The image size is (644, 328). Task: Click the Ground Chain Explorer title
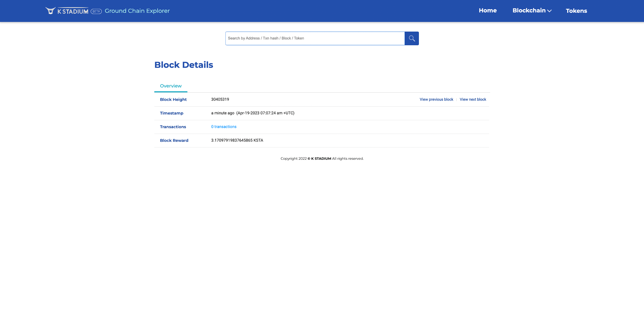tap(137, 11)
